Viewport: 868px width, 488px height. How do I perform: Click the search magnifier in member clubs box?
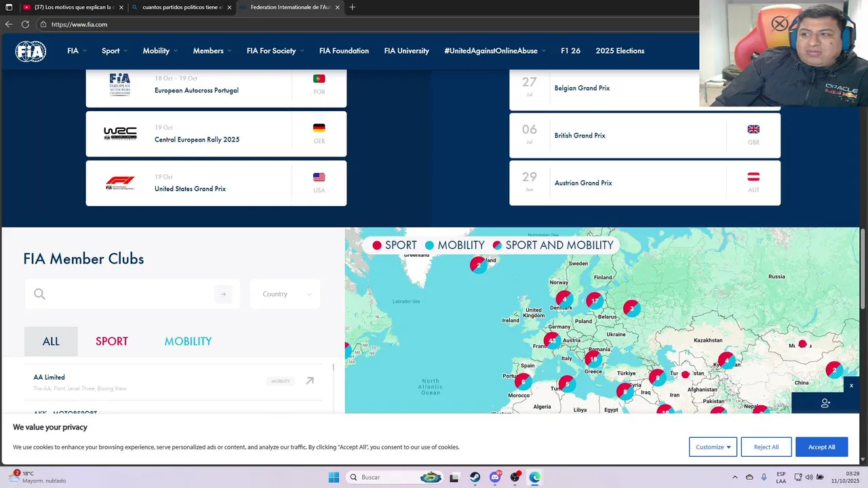(x=39, y=293)
